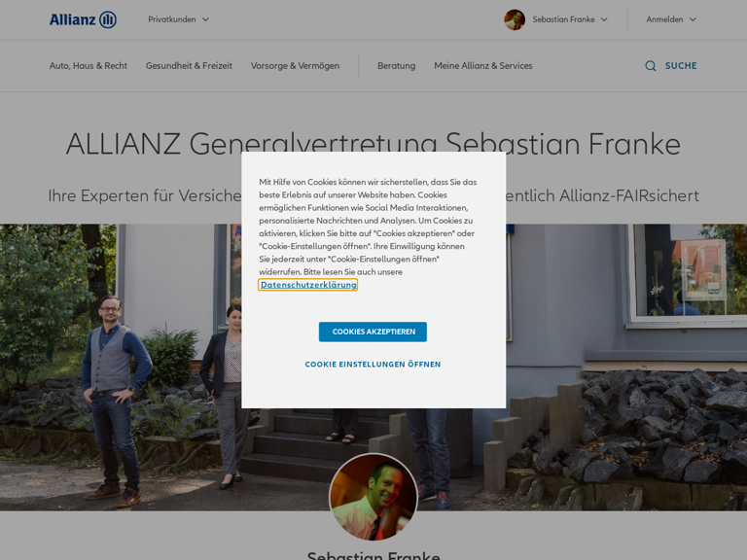Click the Allianz logo
747x560 pixels.
(83, 19)
